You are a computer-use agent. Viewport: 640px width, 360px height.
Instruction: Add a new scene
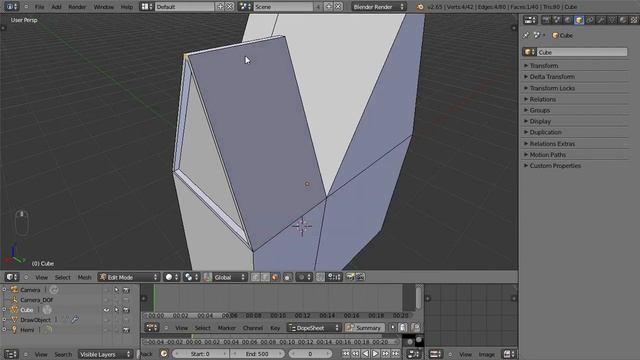pyautogui.click(x=329, y=7)
